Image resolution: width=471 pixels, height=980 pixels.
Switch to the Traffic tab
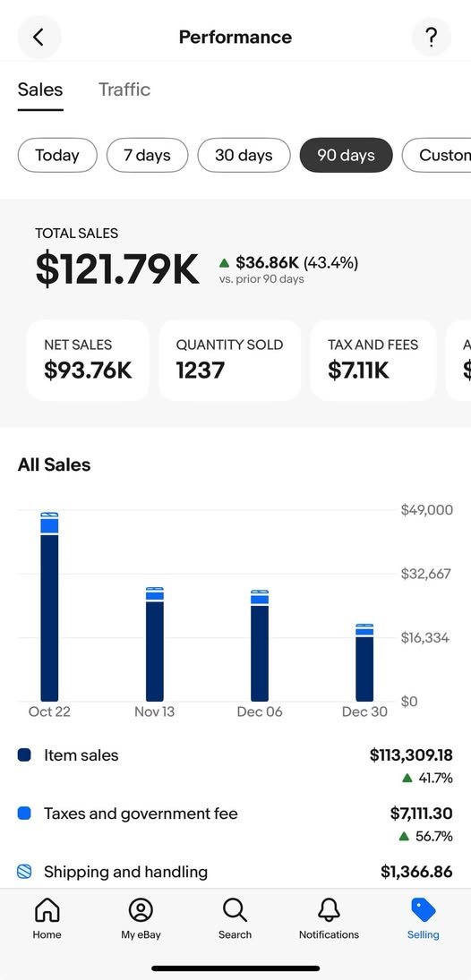pos(124,89)
